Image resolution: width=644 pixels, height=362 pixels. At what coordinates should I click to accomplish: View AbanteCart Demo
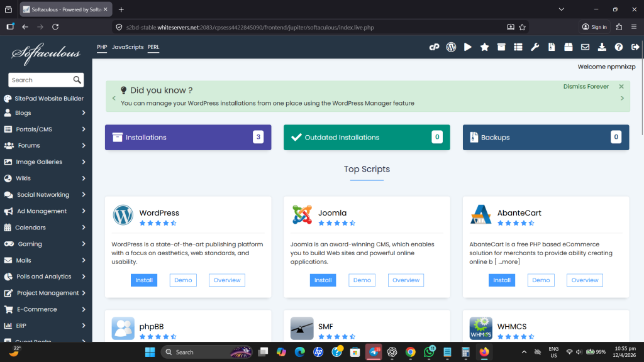[x=541, y=280]
